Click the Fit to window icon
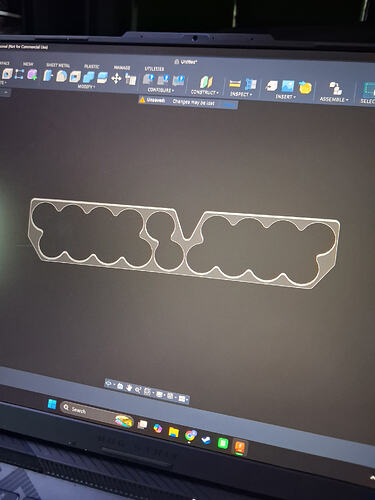Screen dimensions: 375x500 point(147,391)
